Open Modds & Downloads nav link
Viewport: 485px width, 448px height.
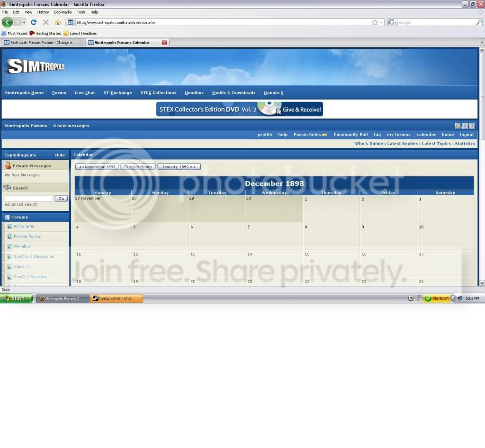(234, 92)
